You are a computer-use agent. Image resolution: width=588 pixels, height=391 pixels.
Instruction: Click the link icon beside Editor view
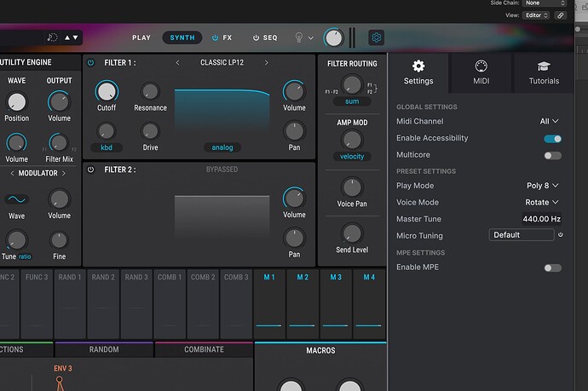560,15
